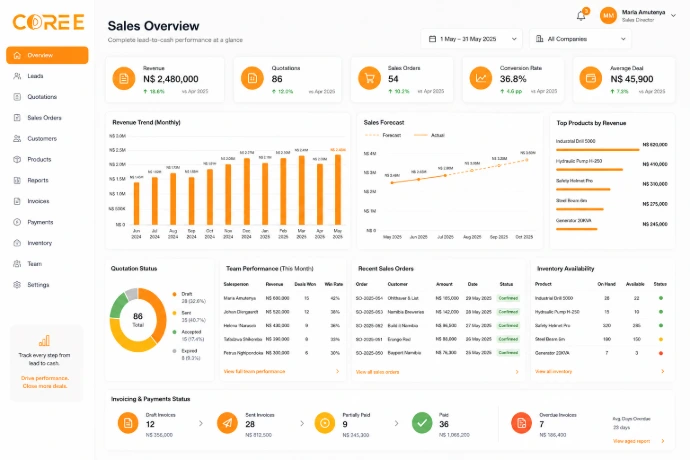
Task: Click the Inventory sidebar icon
Action: [17, 243]
